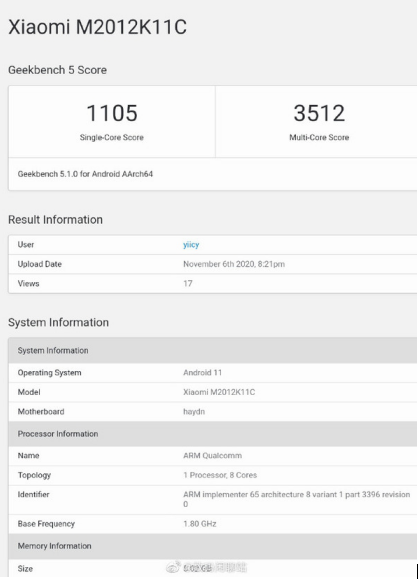This screenshot has height=584, width=418.
Task: Select the Topology value 1 Processor, 8 Cores
Action: [220, 475]
